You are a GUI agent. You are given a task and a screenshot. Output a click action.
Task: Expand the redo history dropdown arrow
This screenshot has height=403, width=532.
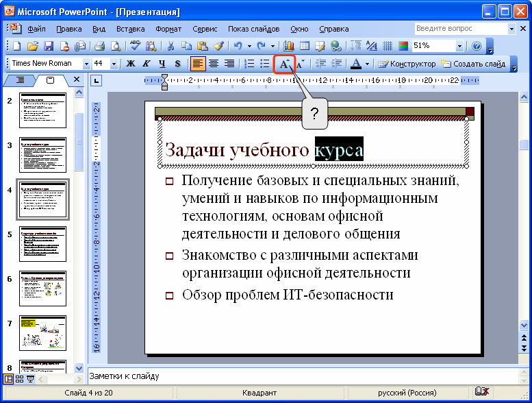coord(273,46)
